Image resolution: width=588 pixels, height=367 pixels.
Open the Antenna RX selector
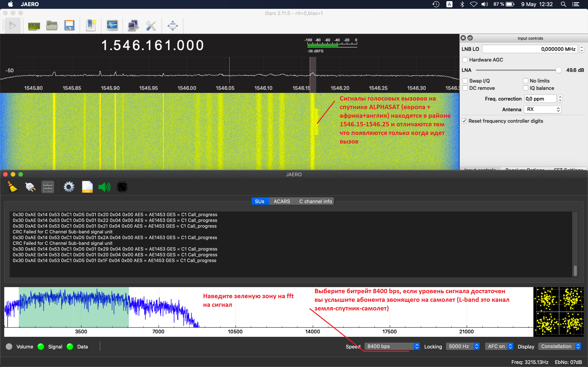[x=542, y=110]
